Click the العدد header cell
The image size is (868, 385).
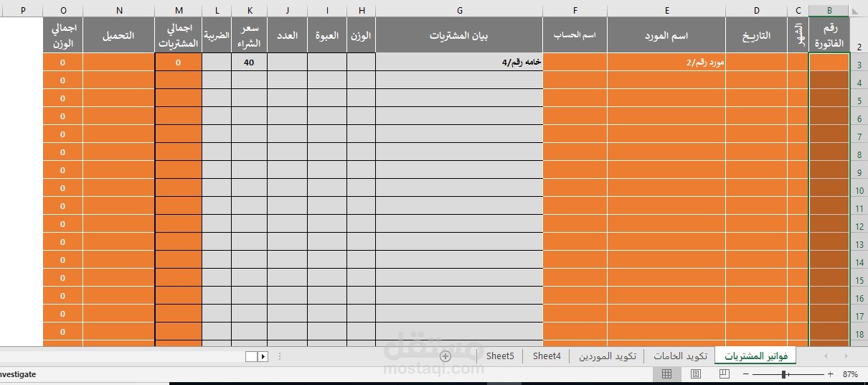287,35
